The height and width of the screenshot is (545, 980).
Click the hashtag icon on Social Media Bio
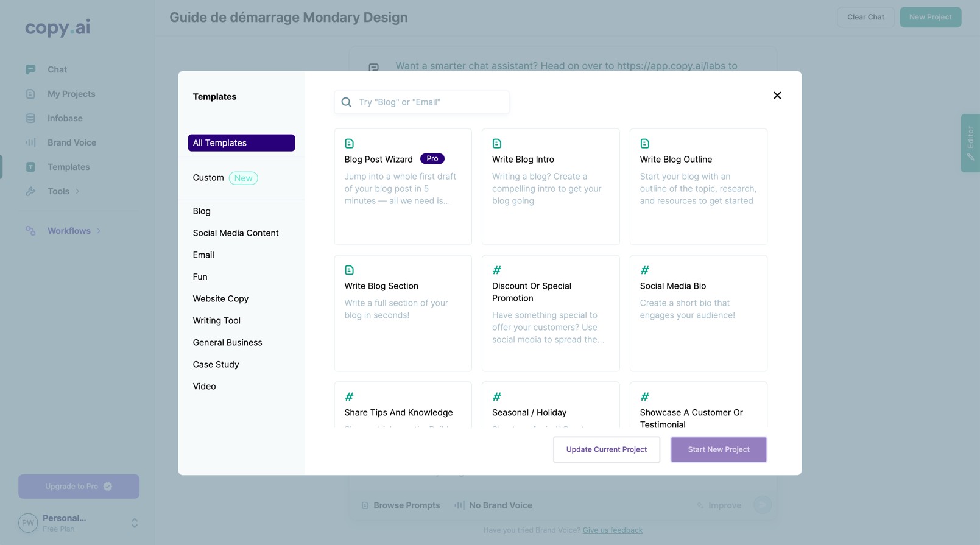tap(645, 270)
